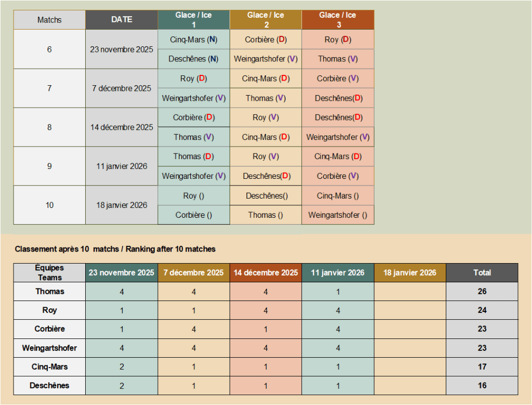Viewport: 532px width, 405px height.
Task: Click the "Glace / Ice 3" column header
Action: [x=338, y=20]
